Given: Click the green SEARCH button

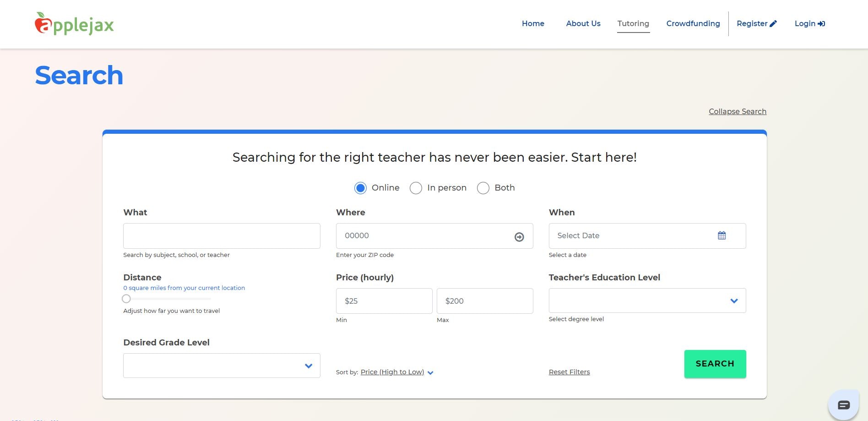Looking at the screenshot, I should click(715, 364).
